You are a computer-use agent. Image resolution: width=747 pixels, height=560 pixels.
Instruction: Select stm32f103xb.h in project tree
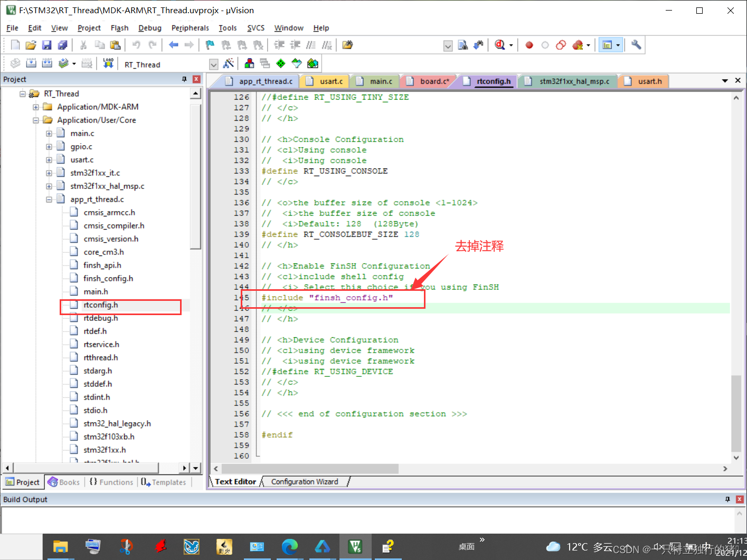point(109,437)
